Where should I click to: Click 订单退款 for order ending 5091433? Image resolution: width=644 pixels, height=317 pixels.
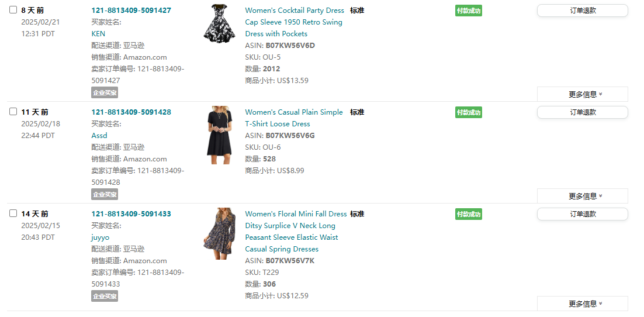click(x=582, y=214)
